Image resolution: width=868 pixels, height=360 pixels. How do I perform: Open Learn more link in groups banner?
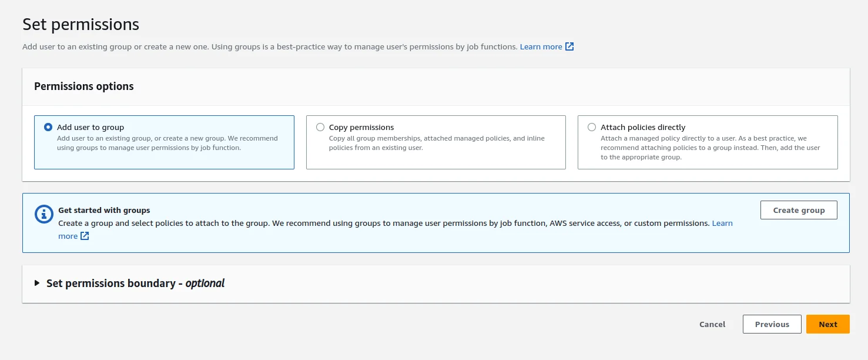click(x=722, y=223)
